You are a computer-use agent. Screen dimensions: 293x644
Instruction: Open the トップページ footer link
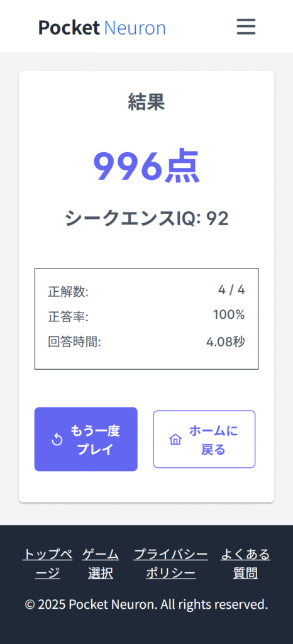[x=48, y=563]
